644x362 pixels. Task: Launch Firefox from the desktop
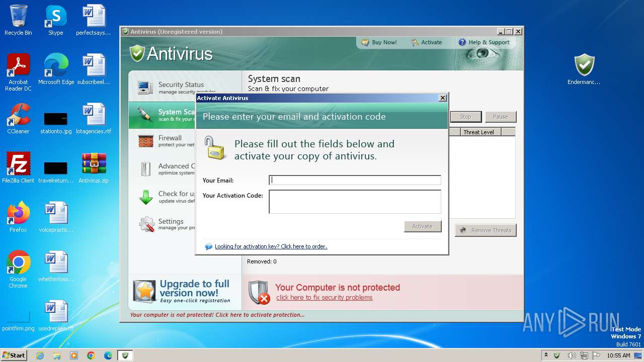coord(18,217)
